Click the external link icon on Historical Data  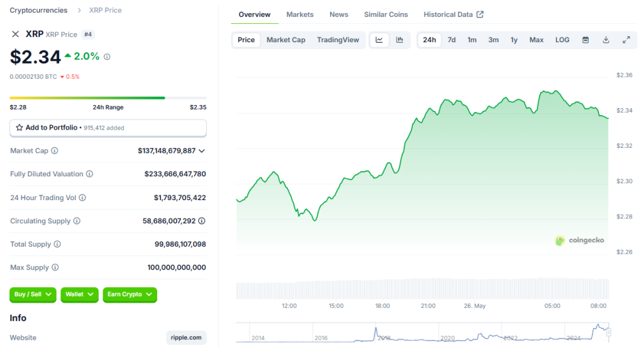pyautogui.click(x=480, y=14)
